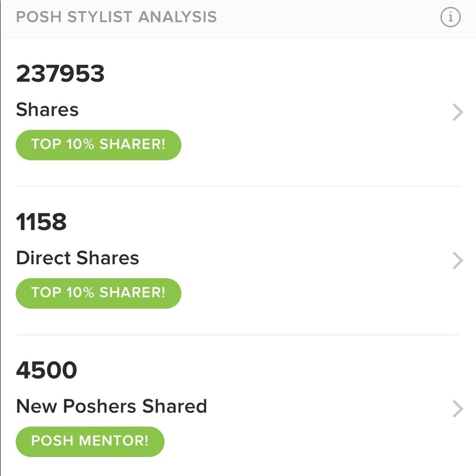Select the New Poshers Shared label
Viewport: 476px width, 476px height.
click(111, 406)
